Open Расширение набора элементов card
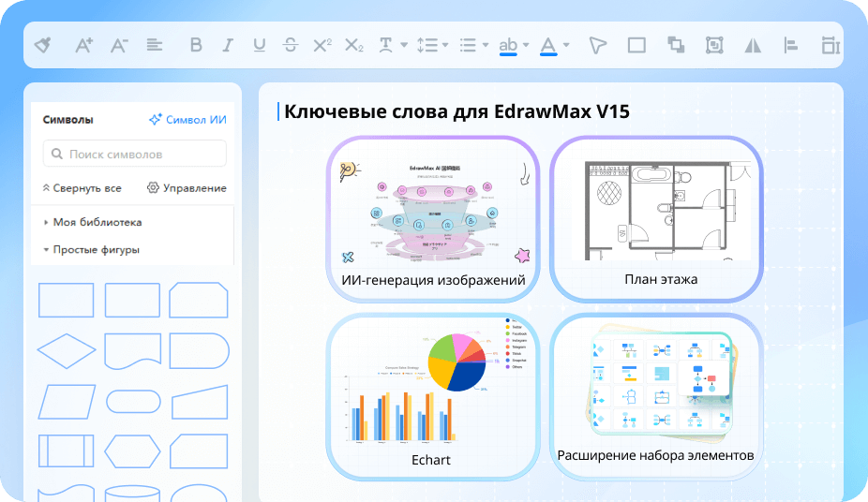 click(x=656, y=396)
